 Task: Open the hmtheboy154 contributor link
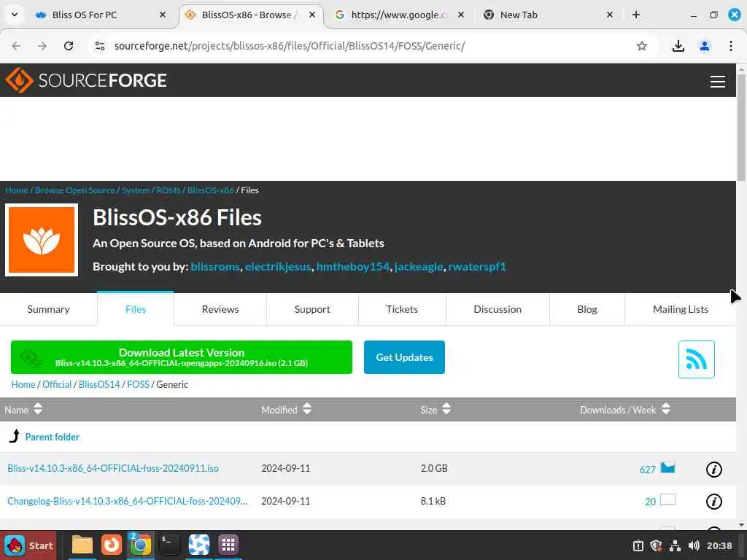352,267
